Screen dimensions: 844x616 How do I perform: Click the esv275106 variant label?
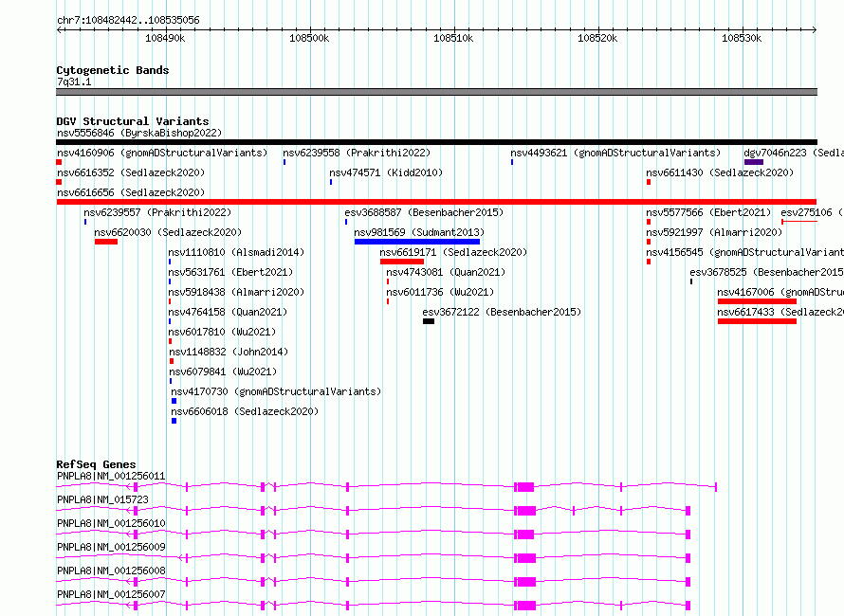click(x=813, y=212)
